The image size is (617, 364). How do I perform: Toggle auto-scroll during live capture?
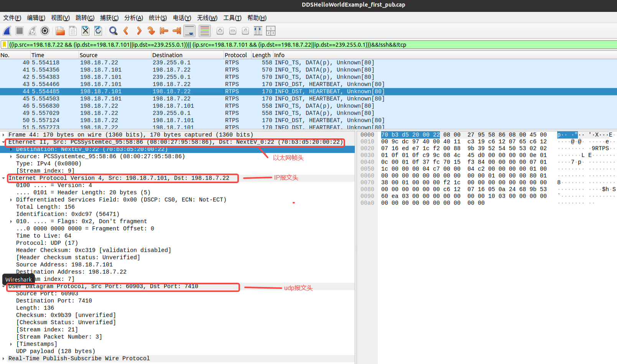pos(189,31)
